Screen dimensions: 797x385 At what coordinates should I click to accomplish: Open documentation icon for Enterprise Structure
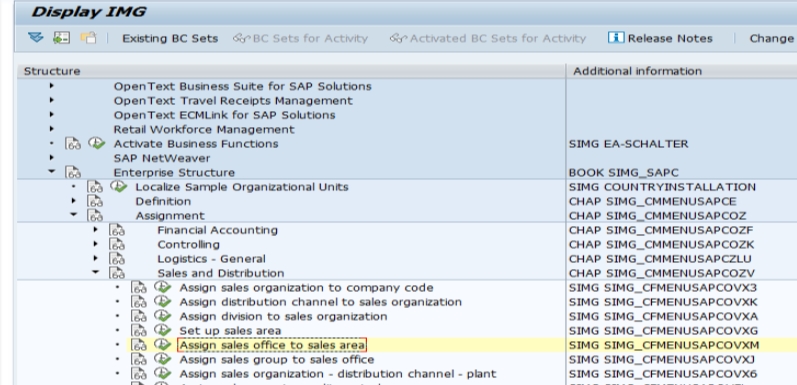coord(73,172)
